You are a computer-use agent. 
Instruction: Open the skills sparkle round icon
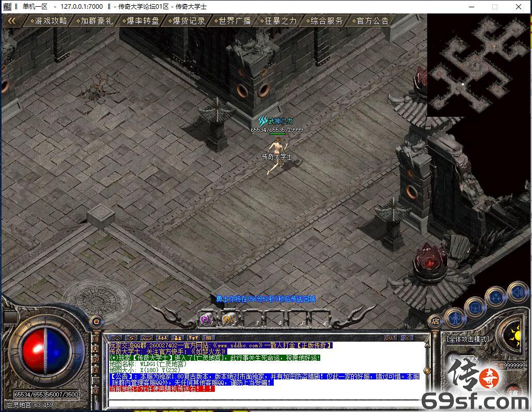point(496,297)
